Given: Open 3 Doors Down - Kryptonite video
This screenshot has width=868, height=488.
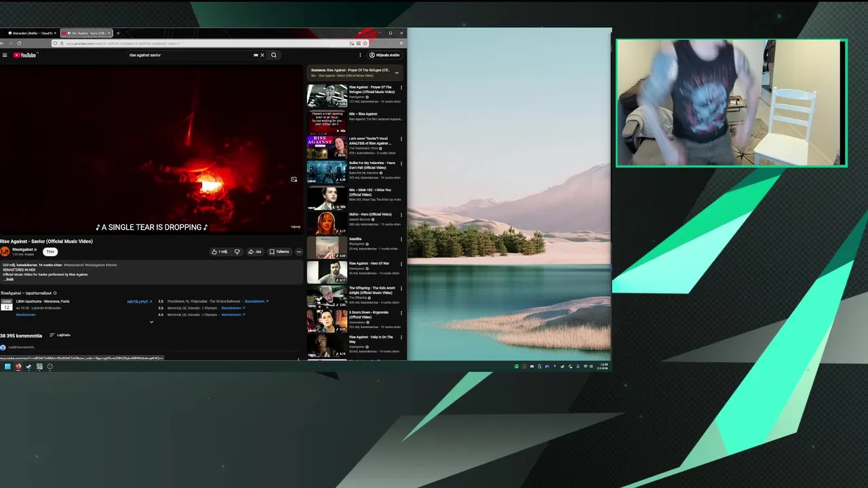Looking at the screenshot, I should click(x=327, y=321).
